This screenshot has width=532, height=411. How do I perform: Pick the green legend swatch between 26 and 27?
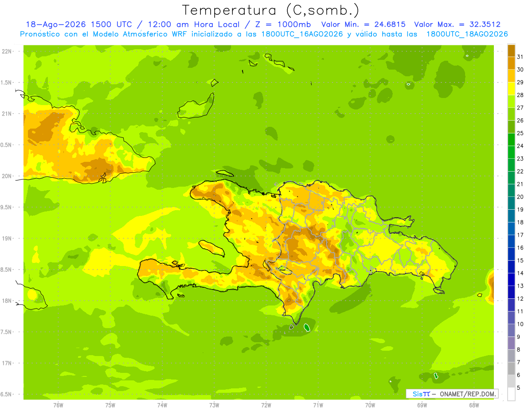[511, 114]
